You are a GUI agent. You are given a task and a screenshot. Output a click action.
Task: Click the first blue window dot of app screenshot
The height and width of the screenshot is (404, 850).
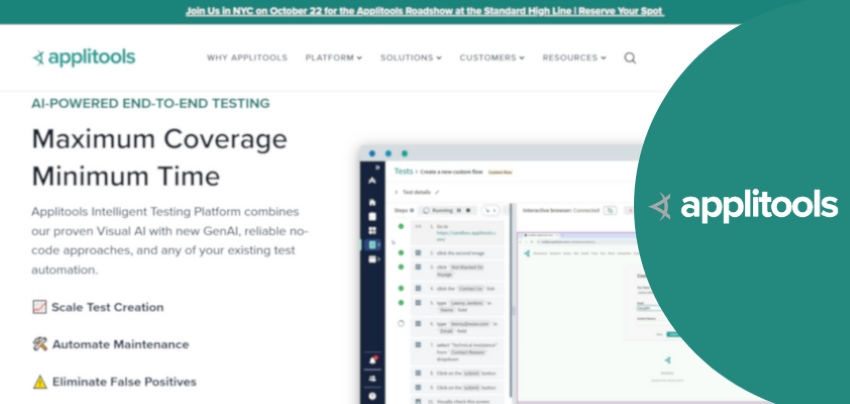(x=372, y=153)
